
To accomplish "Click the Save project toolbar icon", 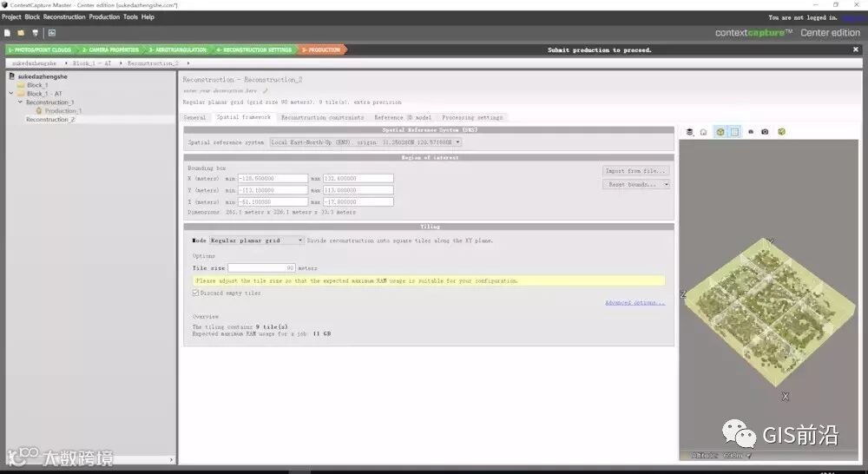I will pos(35,33).
